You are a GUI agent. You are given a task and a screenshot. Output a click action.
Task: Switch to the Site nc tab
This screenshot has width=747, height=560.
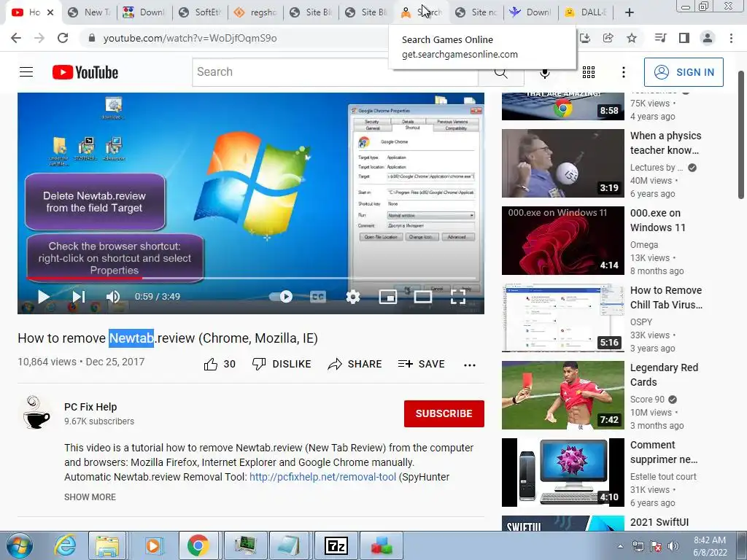coord(476,12)
